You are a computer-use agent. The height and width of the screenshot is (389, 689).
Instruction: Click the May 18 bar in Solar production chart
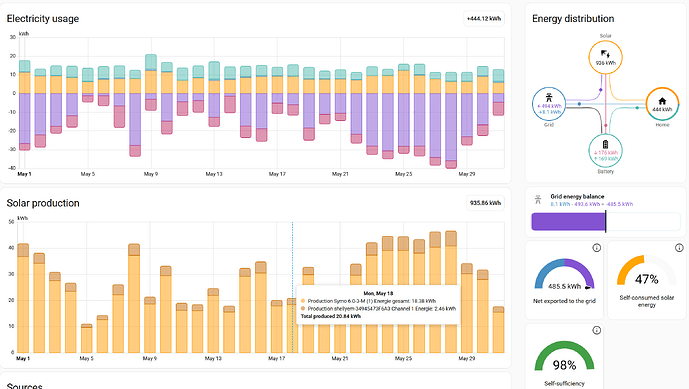[x=292, y=325]
